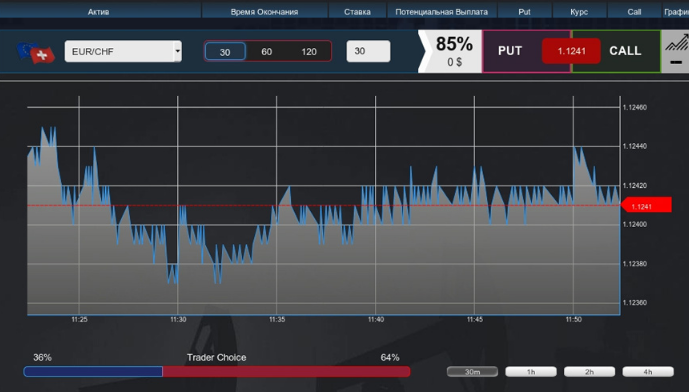
Task: Click the Время Окончания column header
Action: point(265,12)
